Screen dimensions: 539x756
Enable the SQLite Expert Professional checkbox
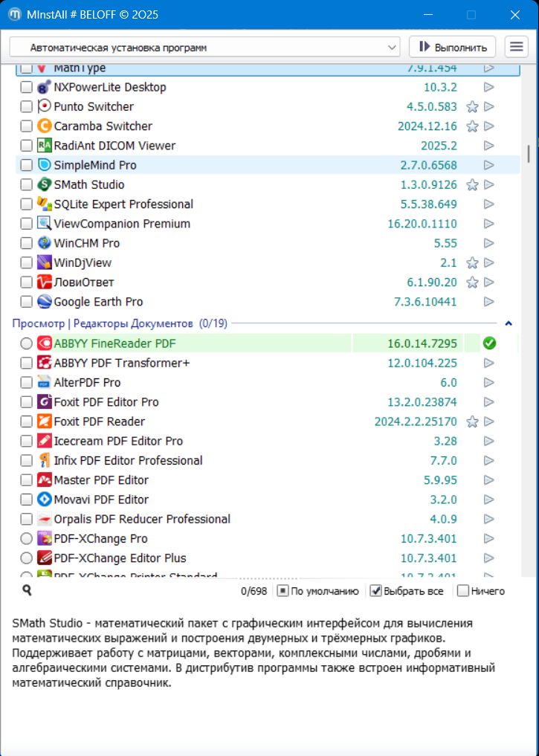pyautogui.click(x=27, y=204)
